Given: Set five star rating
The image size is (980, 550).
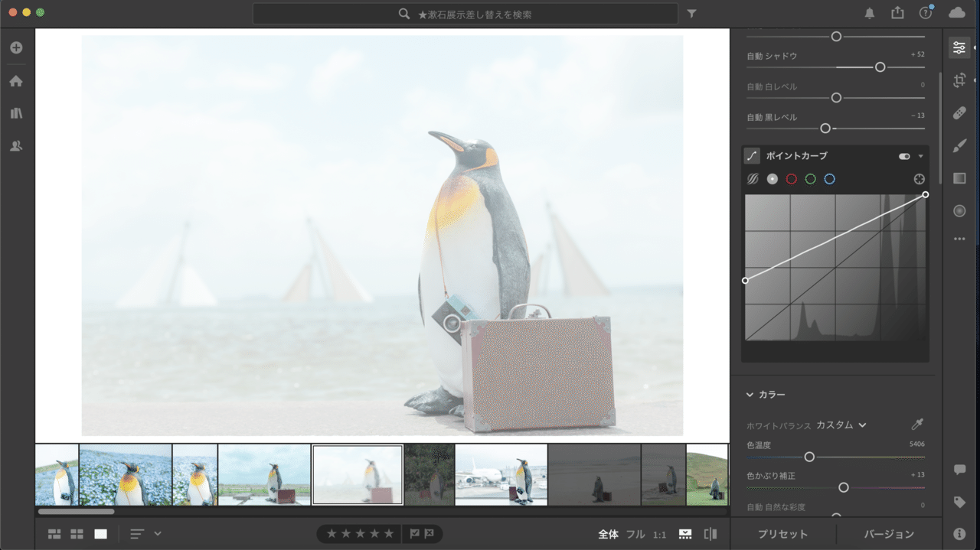Looking at the screenshot, I should 389,534.
